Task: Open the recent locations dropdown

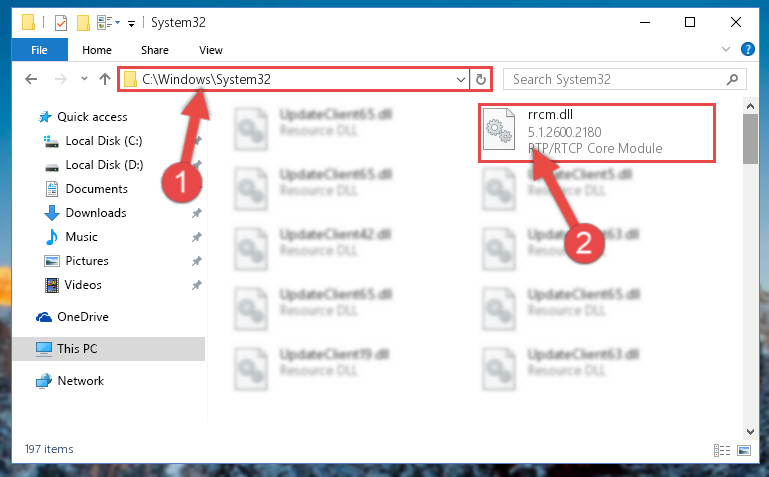Action: tap(84, 78)
